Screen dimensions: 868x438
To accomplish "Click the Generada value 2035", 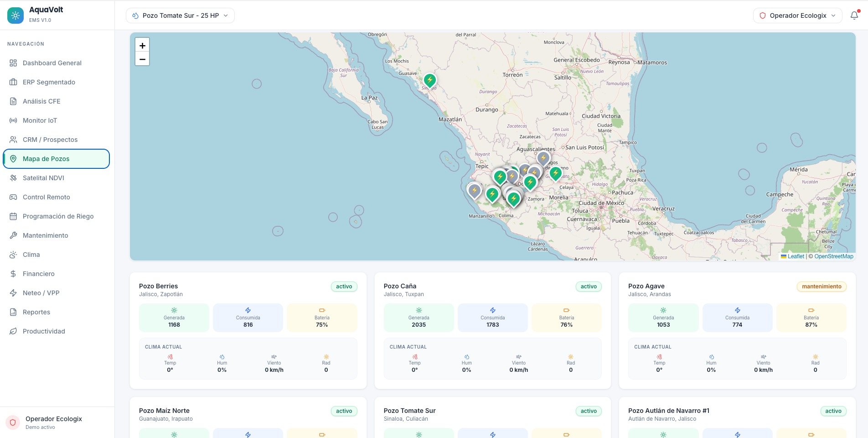I will pyautogui.click(x=419, y=325).
